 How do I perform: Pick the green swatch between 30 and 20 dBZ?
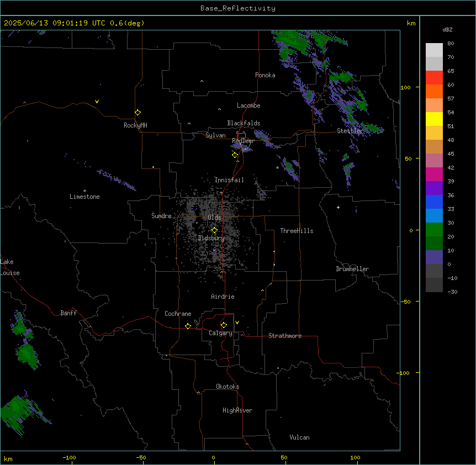pos(434,230)
